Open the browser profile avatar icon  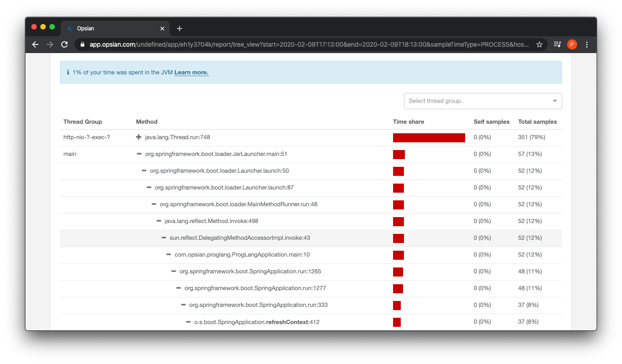pyautogui.click(x=572, y=44)
